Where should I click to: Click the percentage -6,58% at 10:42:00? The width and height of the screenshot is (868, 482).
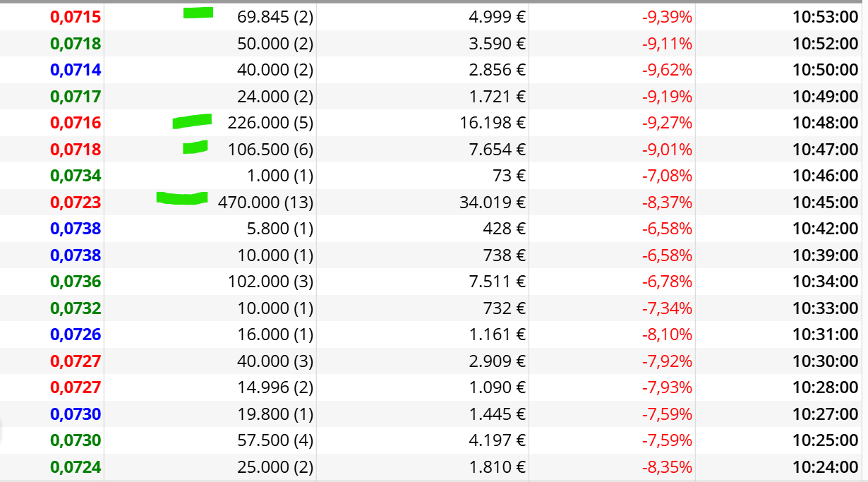667,229
